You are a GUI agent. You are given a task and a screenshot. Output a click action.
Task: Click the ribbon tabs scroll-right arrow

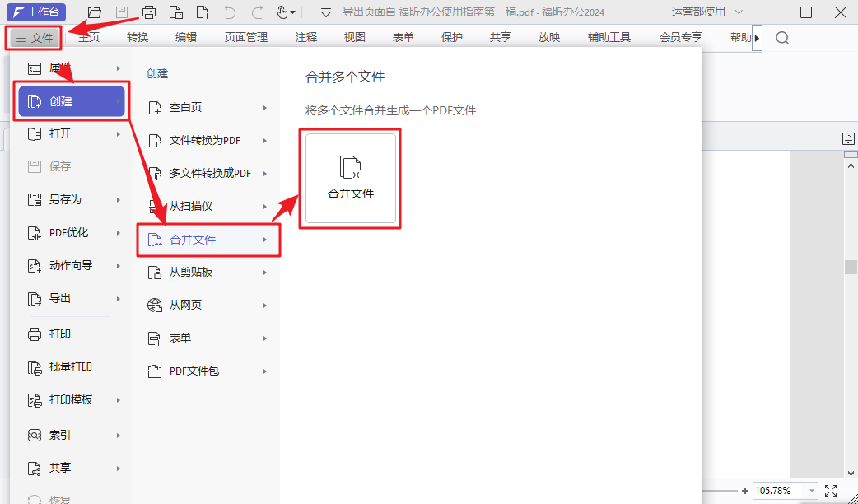coord(758,38)
